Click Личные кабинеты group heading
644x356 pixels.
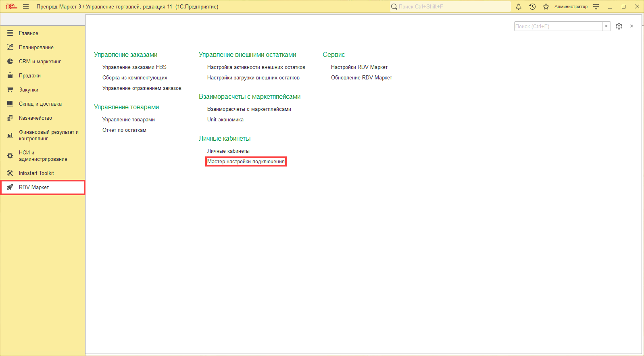225,138
